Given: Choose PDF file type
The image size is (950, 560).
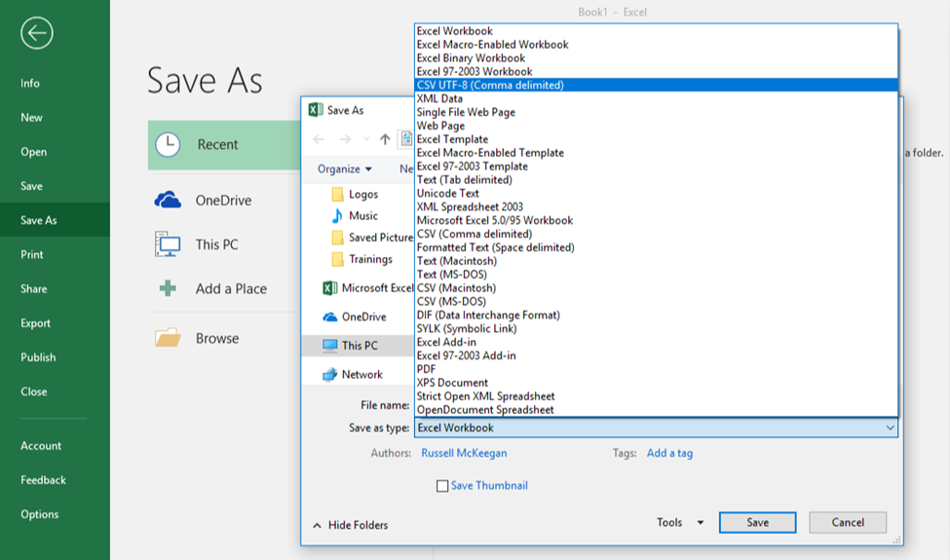Looking at the screenshot, I should coord(656,369).
